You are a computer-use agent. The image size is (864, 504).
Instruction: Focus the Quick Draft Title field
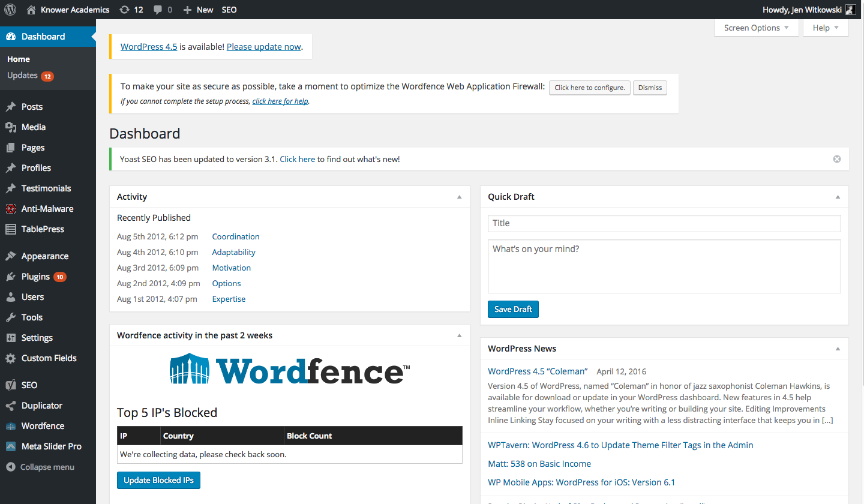(x=664, y=223)
